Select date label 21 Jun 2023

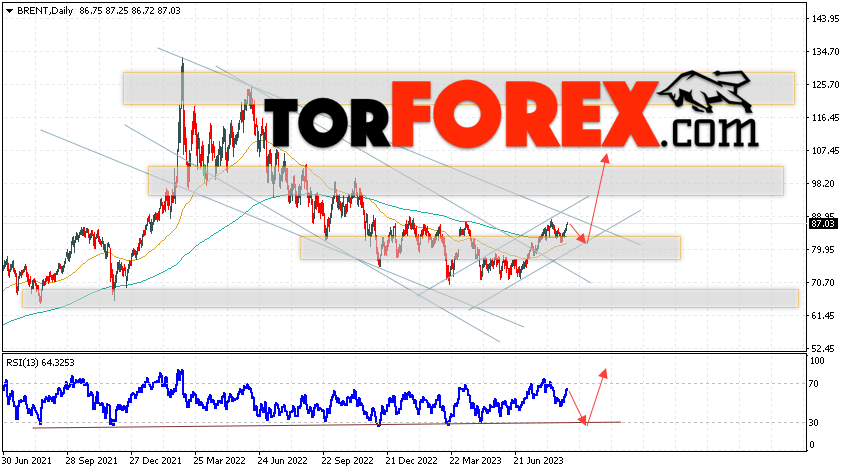click(x=538, y=461)
